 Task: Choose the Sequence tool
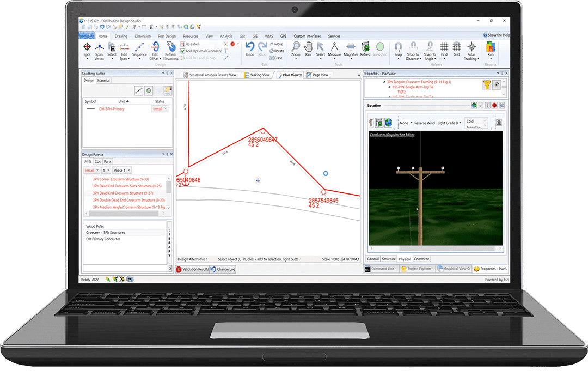click(x=139, y=50)
